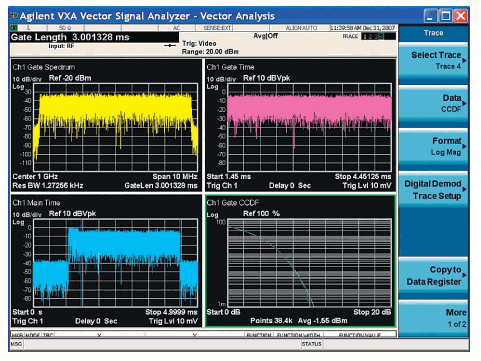Open the Select Trace softkey menu
Viewport: 481px width, 361px height.
pos(434,60)
